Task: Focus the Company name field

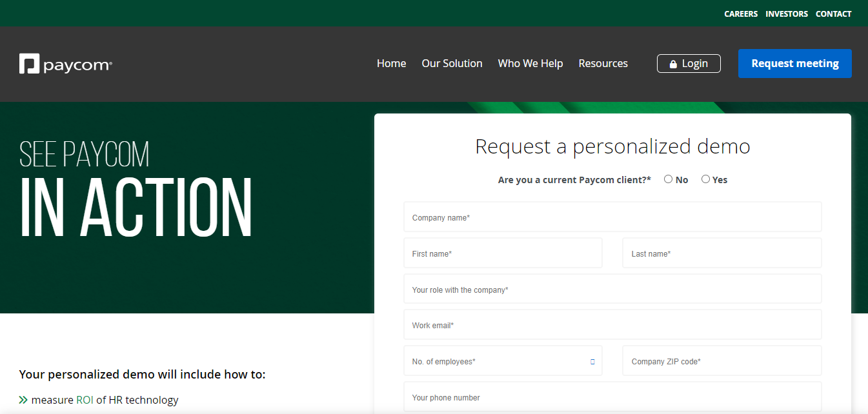Action: (x=612, y=217)
